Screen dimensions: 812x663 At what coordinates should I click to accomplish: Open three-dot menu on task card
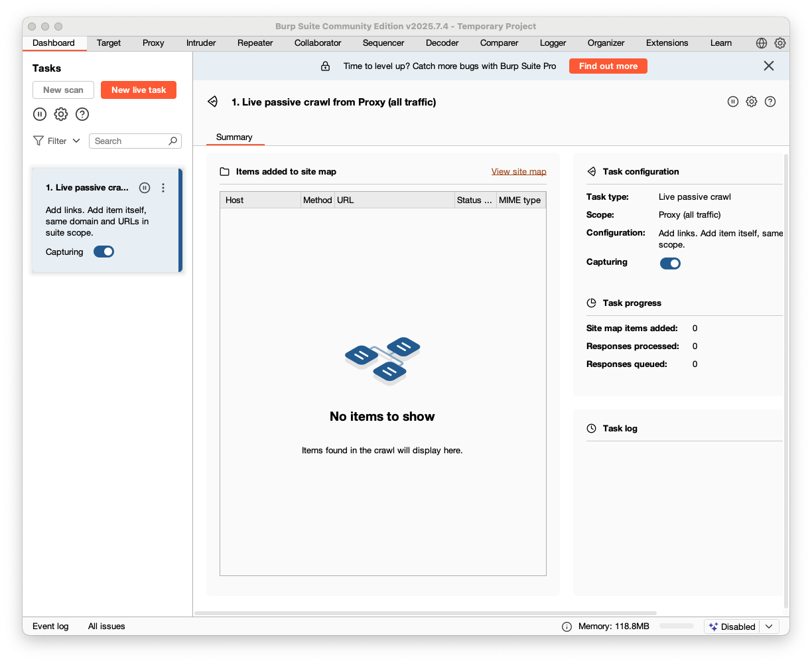click(163, 188)
